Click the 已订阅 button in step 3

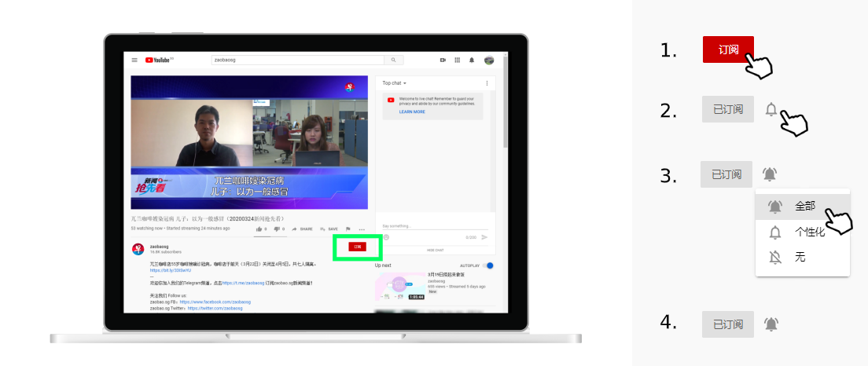point(726,174)
